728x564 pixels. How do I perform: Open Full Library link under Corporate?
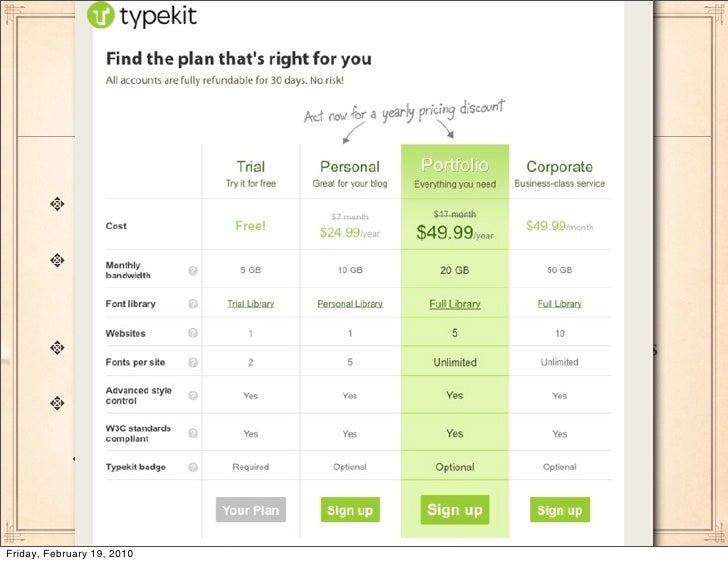[x=559, y=304]
